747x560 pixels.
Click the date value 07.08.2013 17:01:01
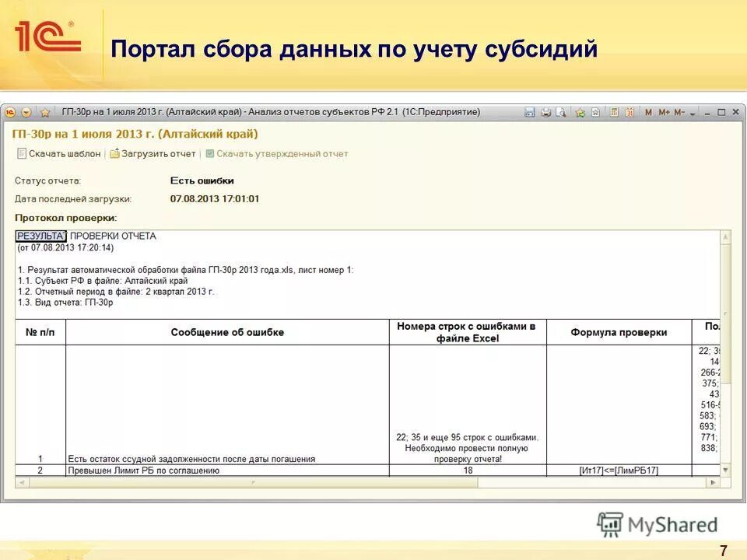[x=215, y=199]
